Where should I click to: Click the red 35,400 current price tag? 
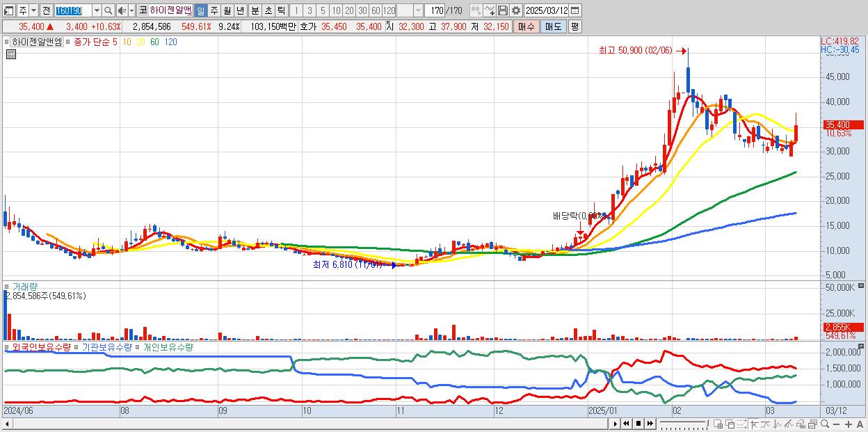coord(843,125)
